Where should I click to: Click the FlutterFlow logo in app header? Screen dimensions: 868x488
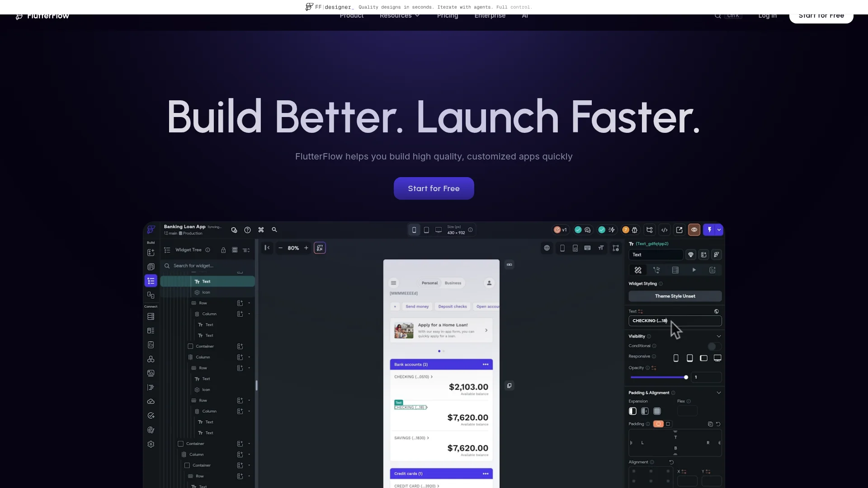coord(151,230)
